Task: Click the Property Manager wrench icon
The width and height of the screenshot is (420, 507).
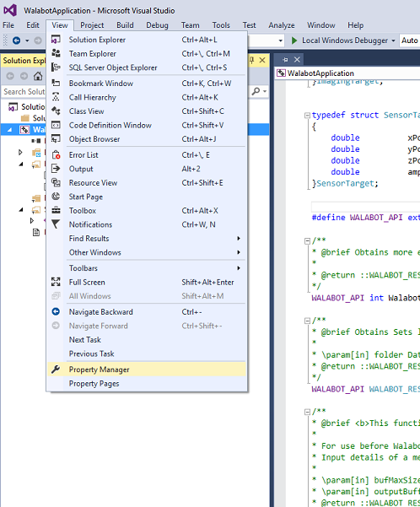Action: tap(56, 369)
